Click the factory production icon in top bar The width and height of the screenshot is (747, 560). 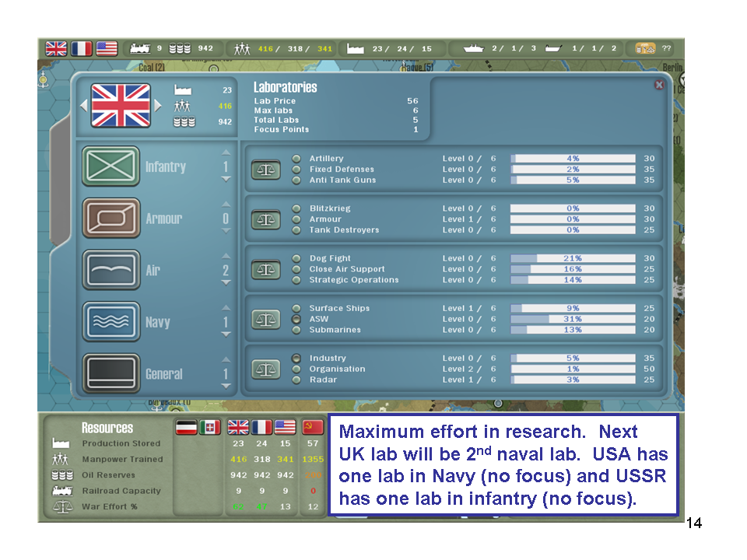point(356,48)
